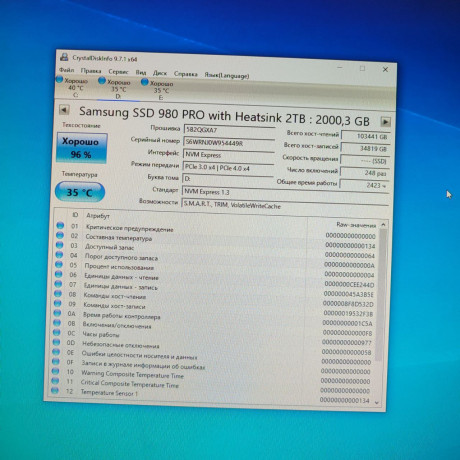Click the CrystalDiskInfo title bar app icon

[x=64, y=57]
